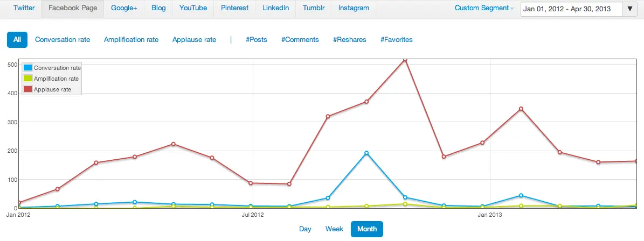Select the YouTube tab
The image size is (644, 241).
click(x=193, y=8)
